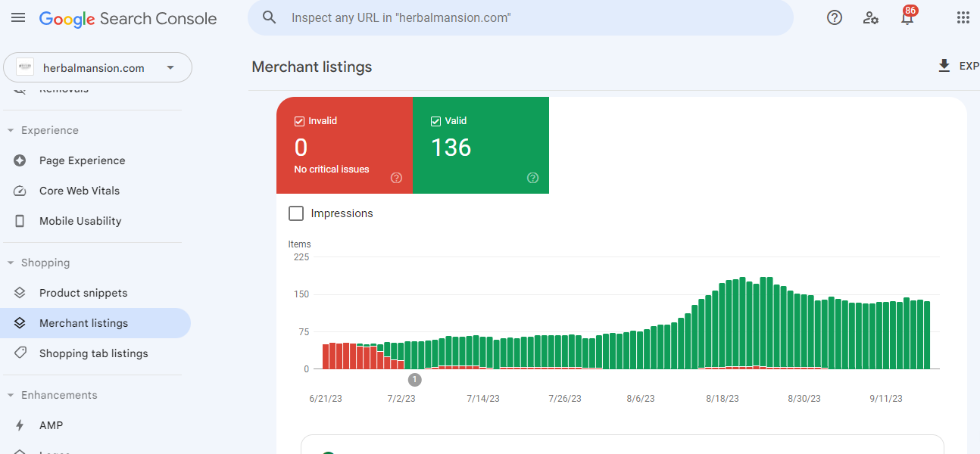Select Merchant listings in sidebar
980x454 pixels.
coord(95,323)
